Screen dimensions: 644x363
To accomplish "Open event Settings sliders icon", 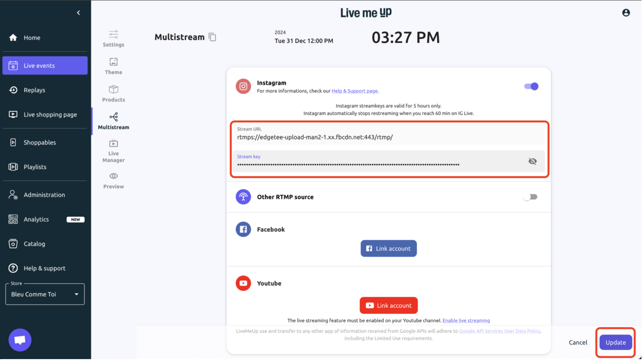I will click(x=113, y=34).
